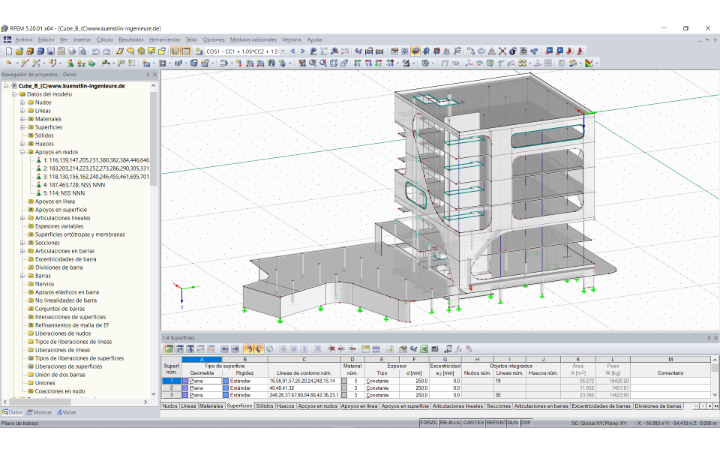
Task: Expand the Materiales tree node
Action: [22, 119]
